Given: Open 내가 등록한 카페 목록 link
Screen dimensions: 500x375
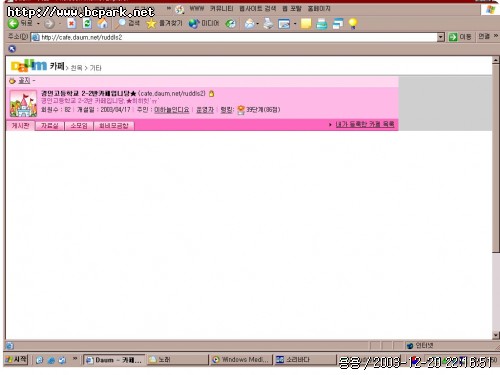Looking at the screenshot, I should [x=365, y=124].
